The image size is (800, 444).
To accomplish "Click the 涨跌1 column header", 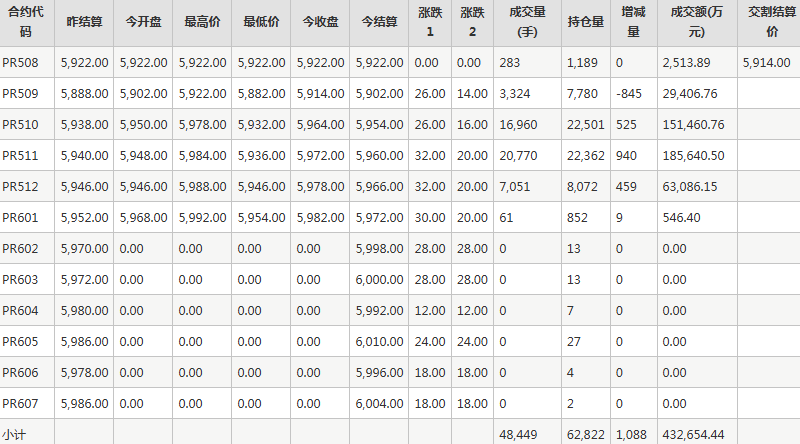I will point(430,22).
